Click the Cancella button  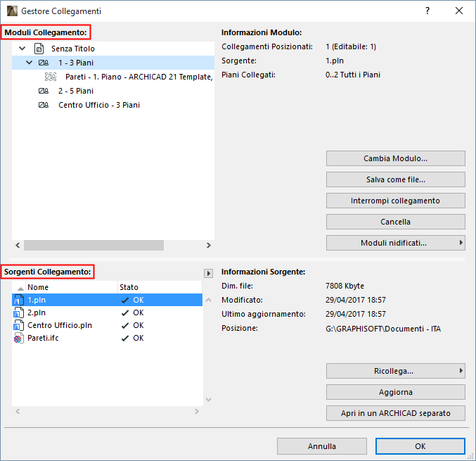click(396, 222)
